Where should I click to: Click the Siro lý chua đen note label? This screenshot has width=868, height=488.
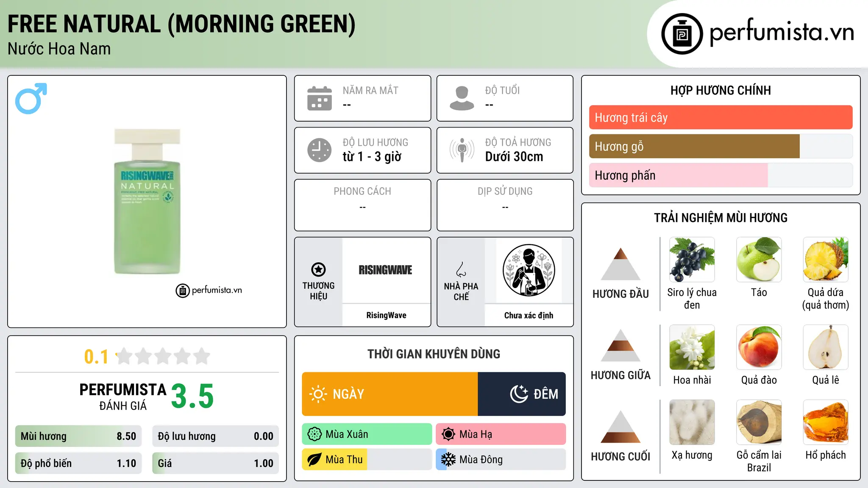click(692, 299)
